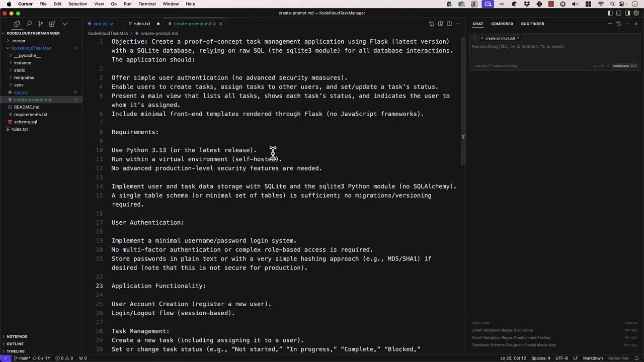Click the codebase submit button
644x362 pixels.
point(625,66)
